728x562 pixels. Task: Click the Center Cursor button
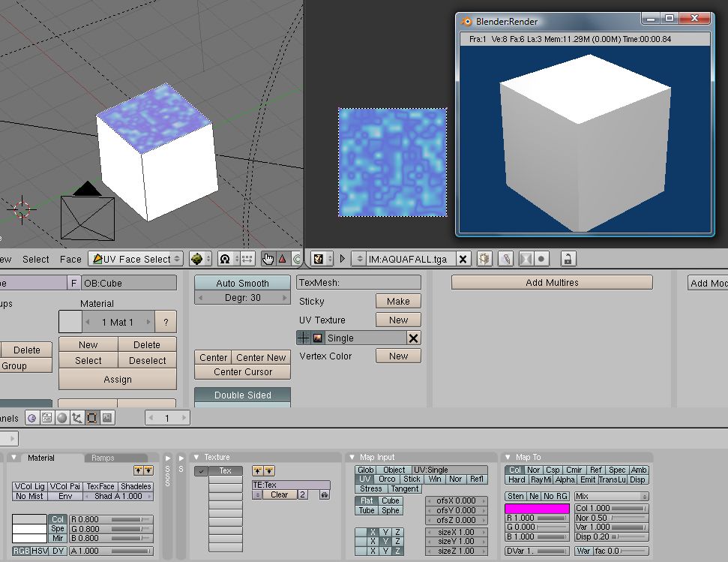tap(242, 371)
